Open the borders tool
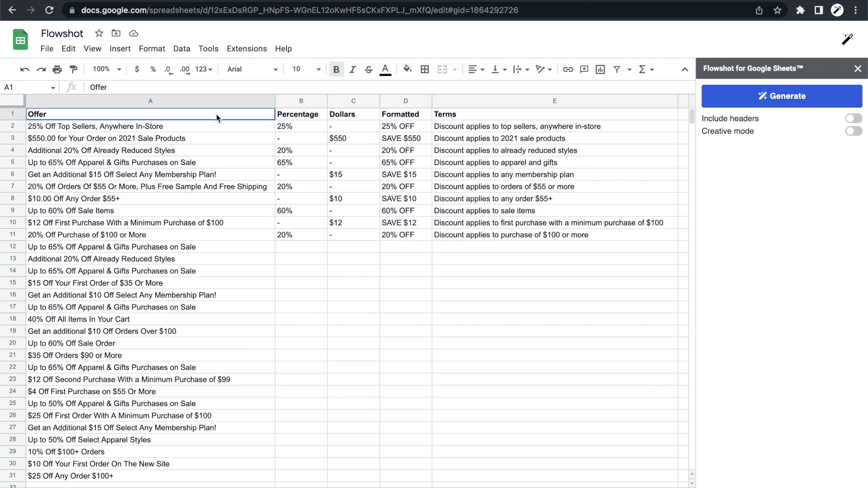The width and height of the screenshot is (868, 488). [425, 69]
